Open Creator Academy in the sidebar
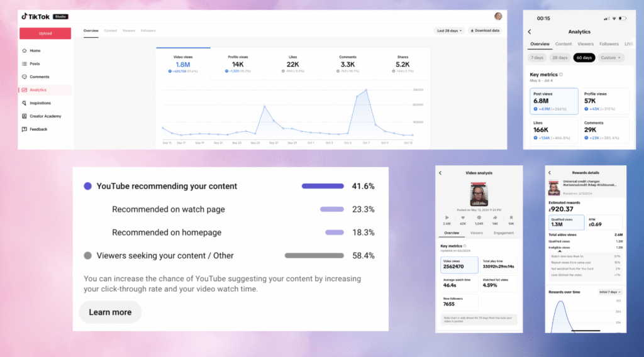 tap(45, 116)
